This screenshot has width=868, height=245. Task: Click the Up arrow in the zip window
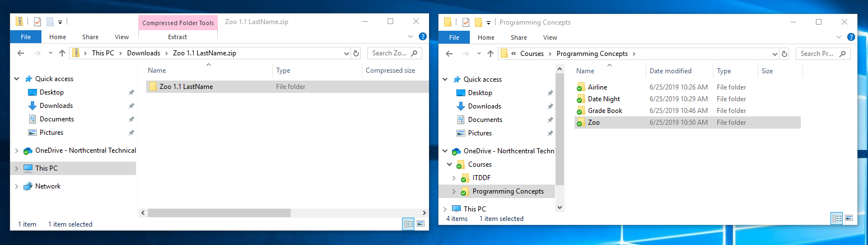point(62,53)
